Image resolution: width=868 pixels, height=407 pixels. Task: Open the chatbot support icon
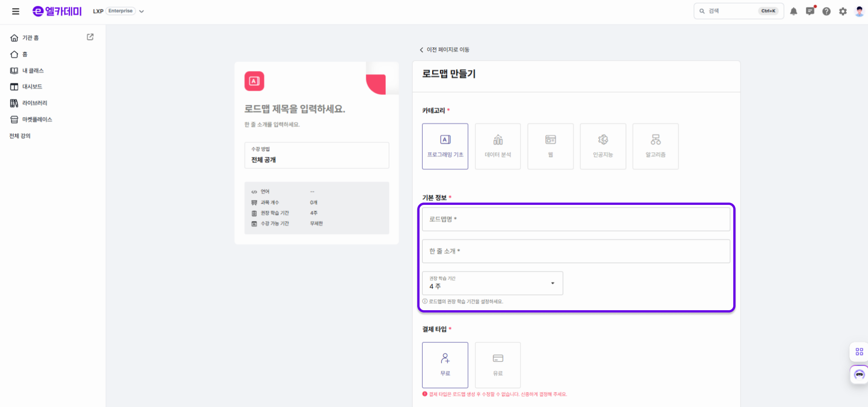(859, 374)
